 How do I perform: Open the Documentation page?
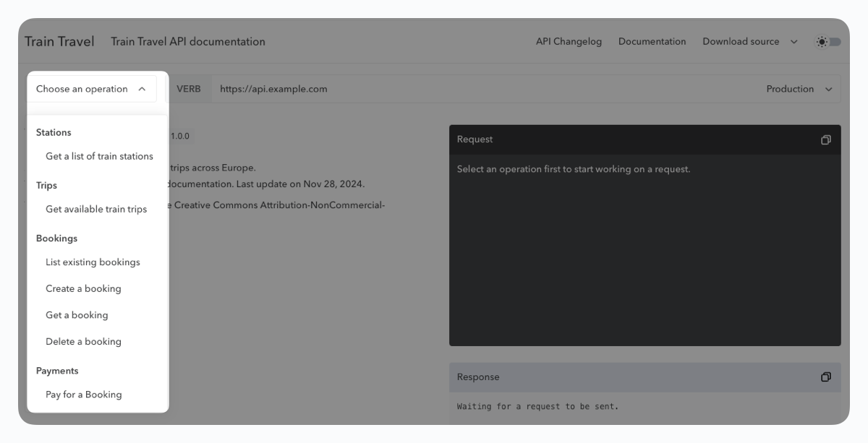pos(652,41)
